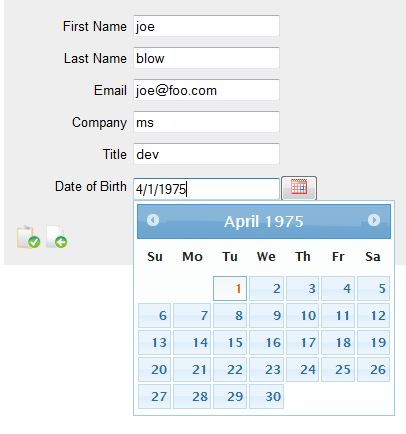The image size is (406, 434).
Task: Select day 12 in calendar grid
Action: coord(373,315)
